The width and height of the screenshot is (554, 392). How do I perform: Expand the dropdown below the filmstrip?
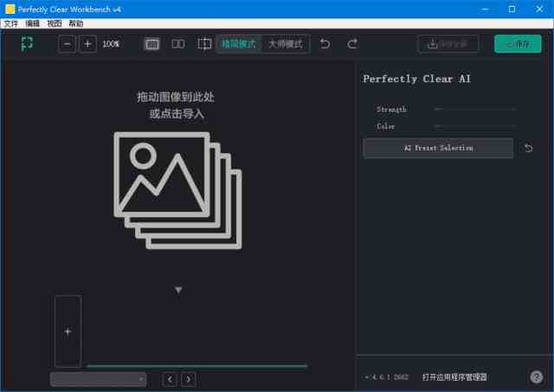(x=98, y=379)
